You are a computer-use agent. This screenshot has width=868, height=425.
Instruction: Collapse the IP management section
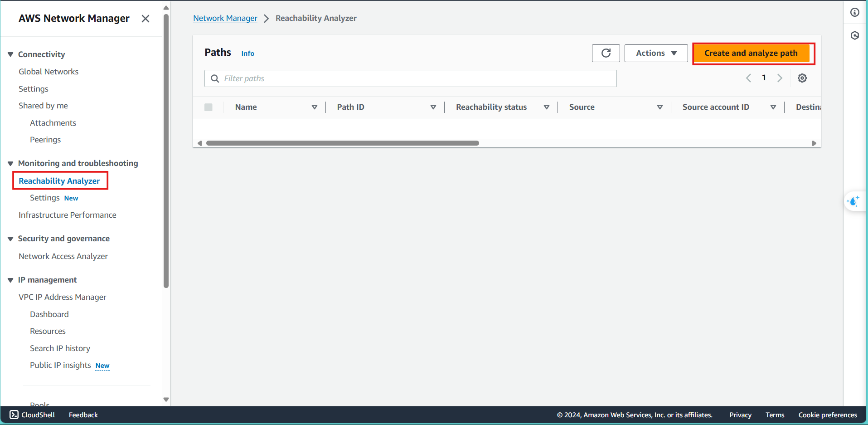click(10, 280)
